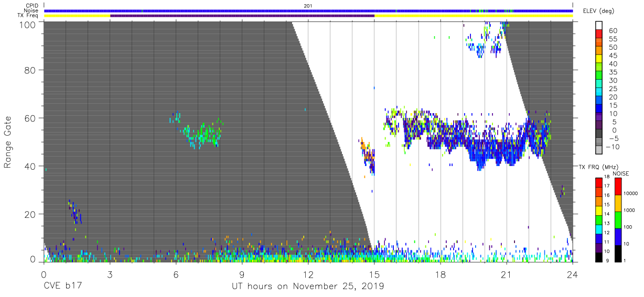The image size is (644, 297).
Task: Click the purple scatter cluster near hour 1.5
Action: coord(74,212)
